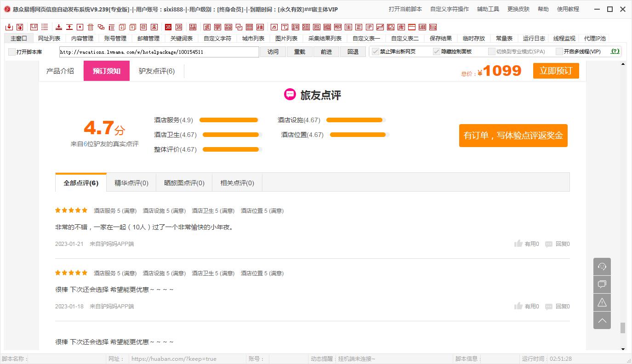Click the UBB toolbar icon
The image size is (632, 364).
(x=422, y=27)
